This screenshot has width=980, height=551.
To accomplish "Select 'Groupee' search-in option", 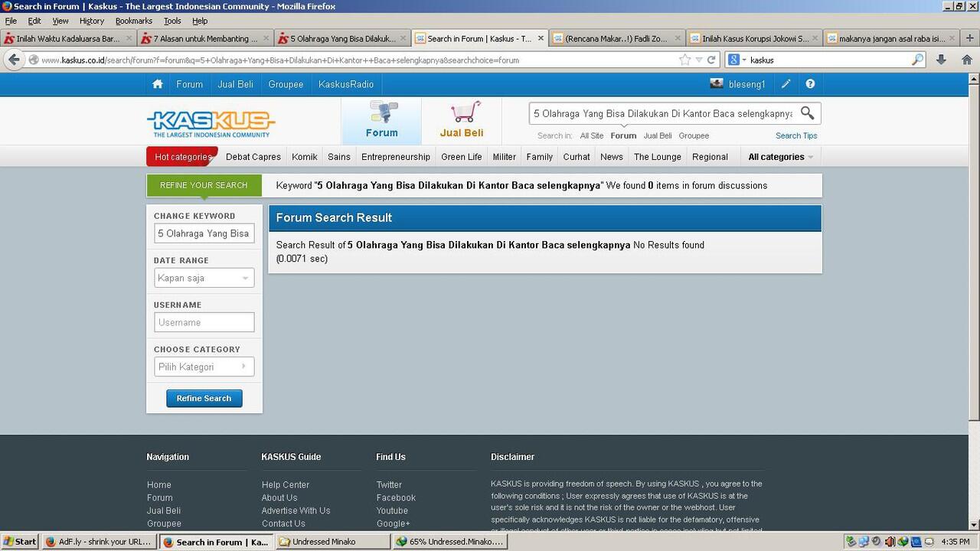I will 694,135.
